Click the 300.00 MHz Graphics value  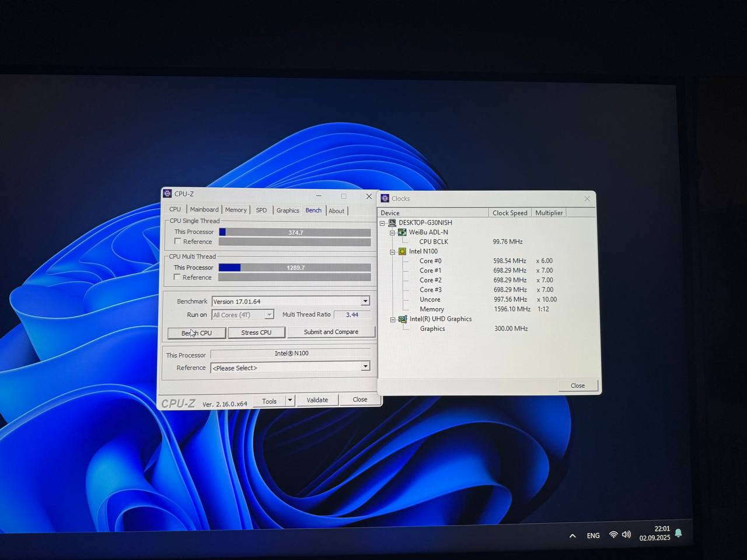pos(511,329)
